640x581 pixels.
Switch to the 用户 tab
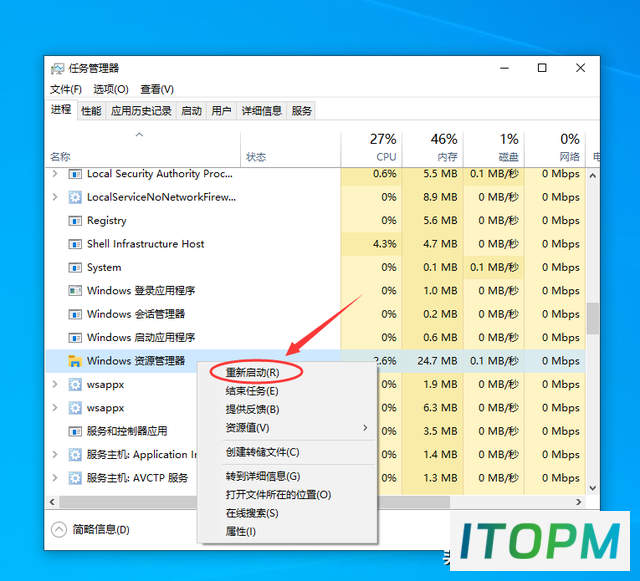click(222, 111)
